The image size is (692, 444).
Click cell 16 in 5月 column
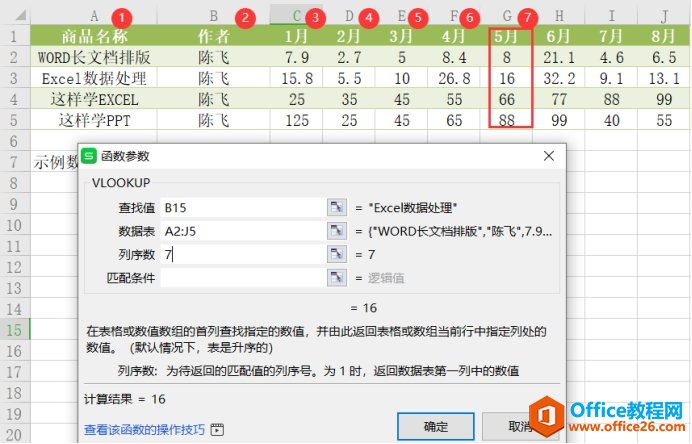click(506, 78)
